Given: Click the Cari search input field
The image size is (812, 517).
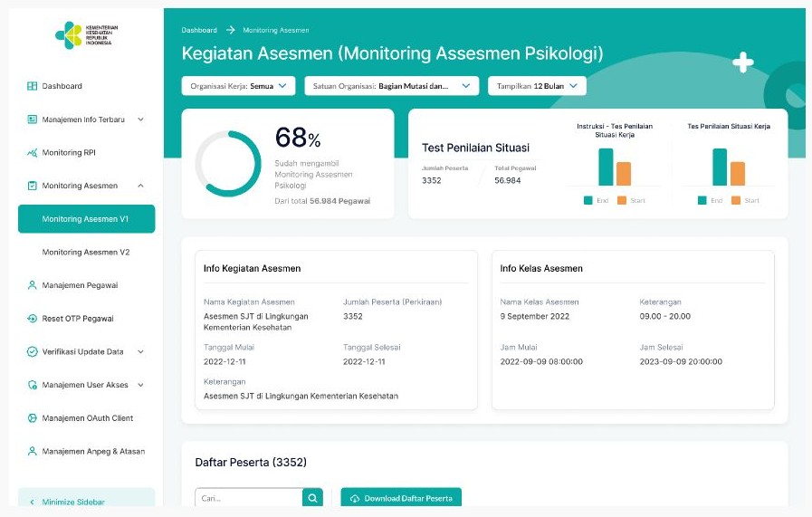Looking at the screenshot, I should pos(249,498).
